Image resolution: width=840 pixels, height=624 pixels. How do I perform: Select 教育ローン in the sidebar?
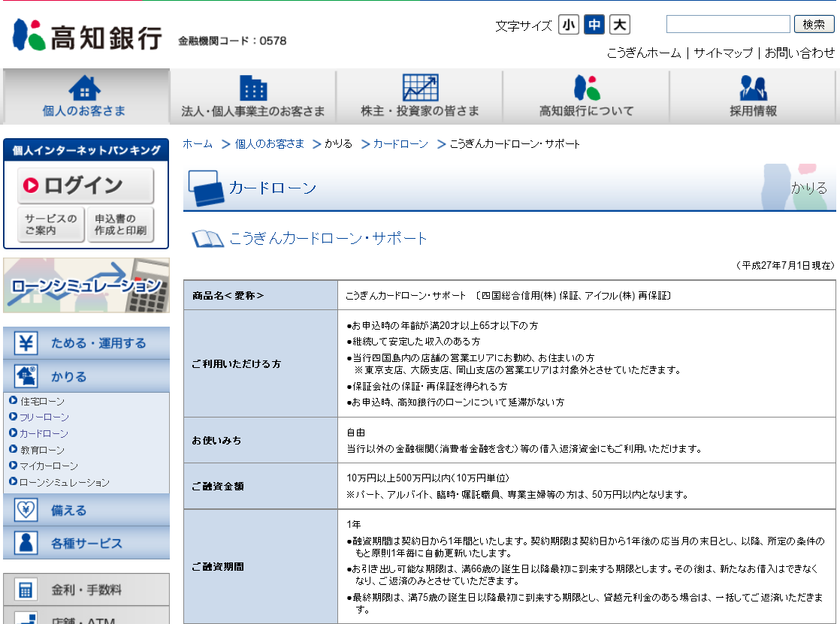[42, 450]
